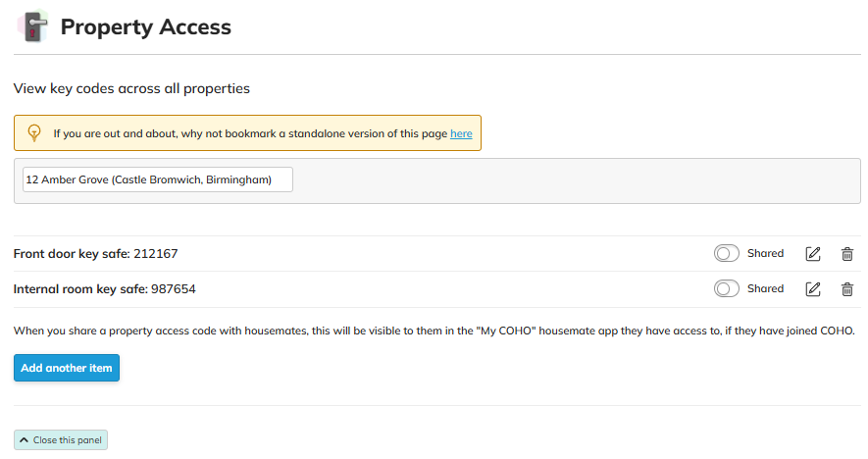Edit the Internal room key safe code
This screenshot has width=868, height=459.
click(813, 289)
